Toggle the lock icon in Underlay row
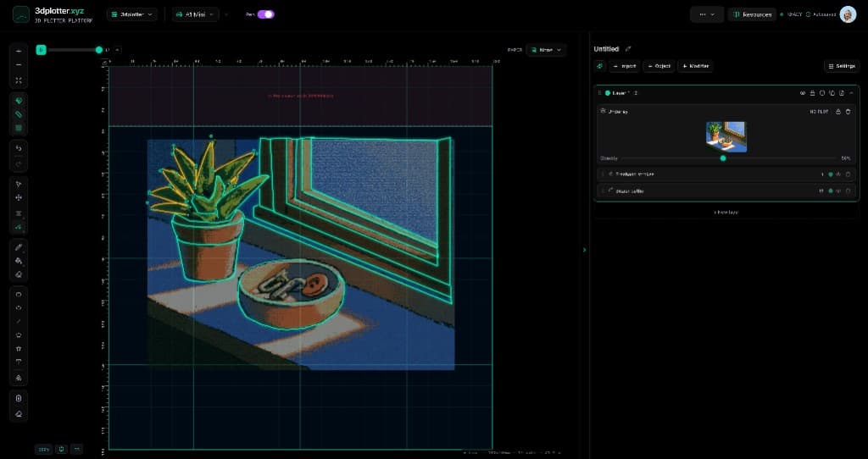 coord(838,112)
